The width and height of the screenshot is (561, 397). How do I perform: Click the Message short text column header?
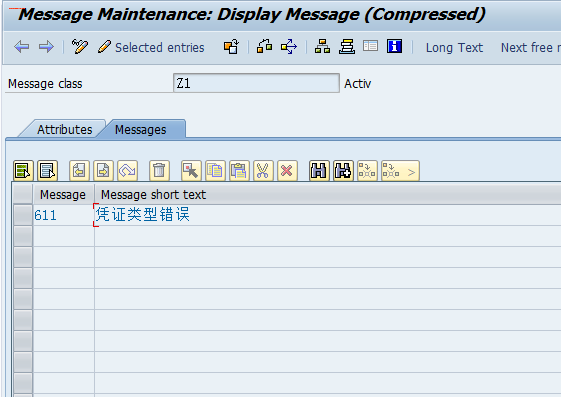point(153,195)
